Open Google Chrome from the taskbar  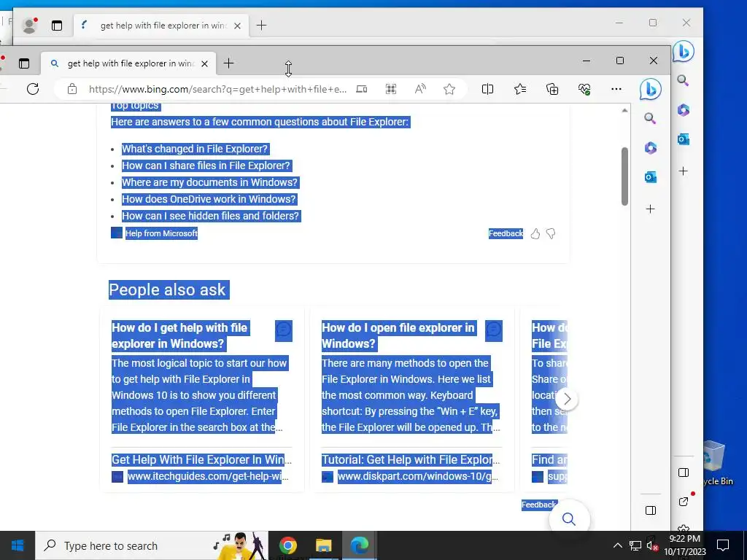[x=287, y=545]
